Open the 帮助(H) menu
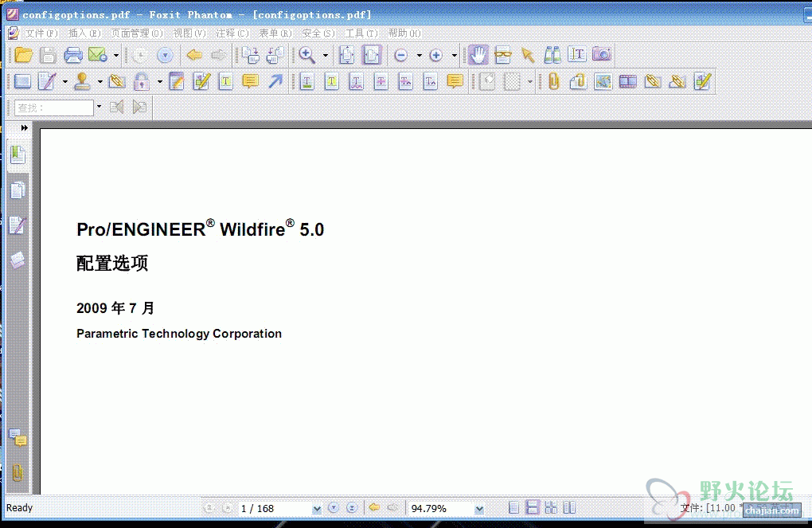Image resolution: width=812 pixels, height=528 pixels. tap(404, 33)
